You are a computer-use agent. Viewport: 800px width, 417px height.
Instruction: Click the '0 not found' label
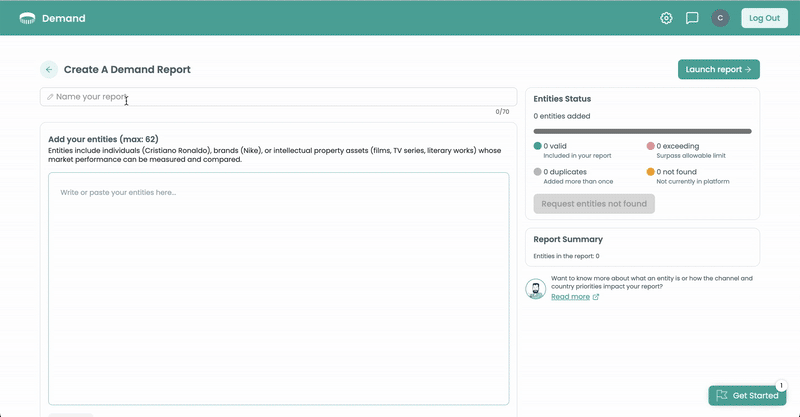coord(677,172)
